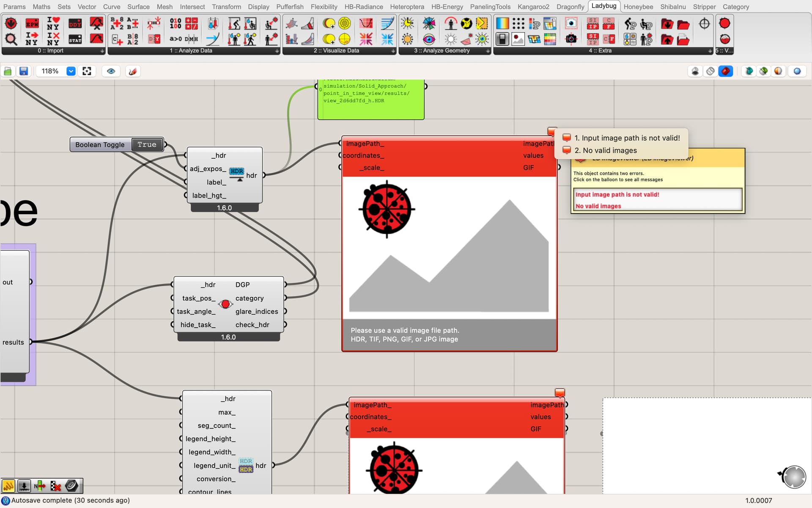Expand the '0 :: Import' panel

pyautogui.click(x=102, y=51)
